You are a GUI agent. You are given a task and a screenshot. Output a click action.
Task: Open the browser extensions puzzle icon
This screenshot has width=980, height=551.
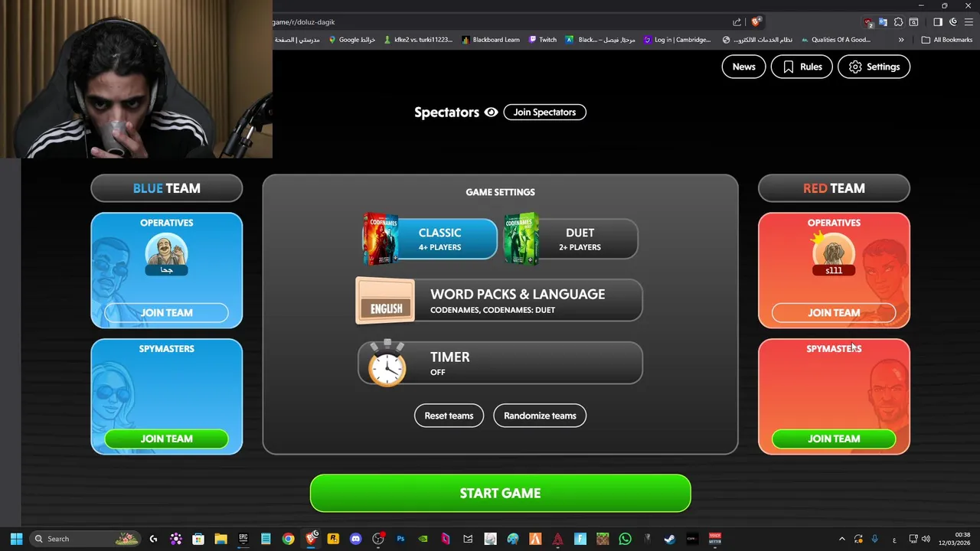pyautogui.click(x=898, y=22)
